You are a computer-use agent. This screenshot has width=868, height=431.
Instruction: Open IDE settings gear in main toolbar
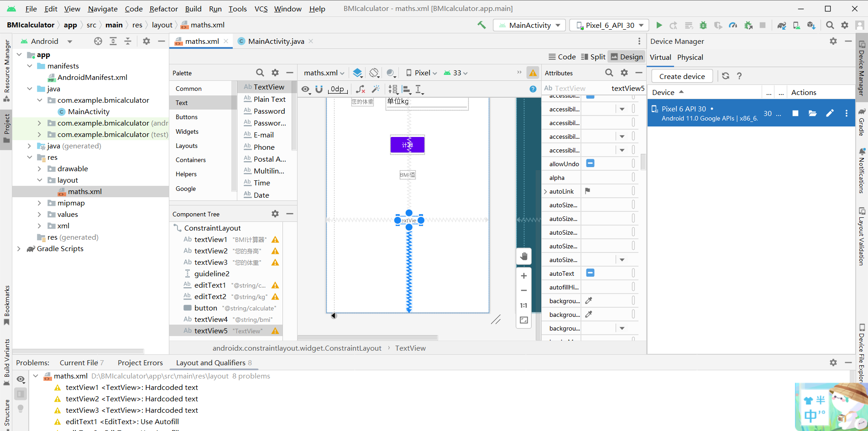845,25
